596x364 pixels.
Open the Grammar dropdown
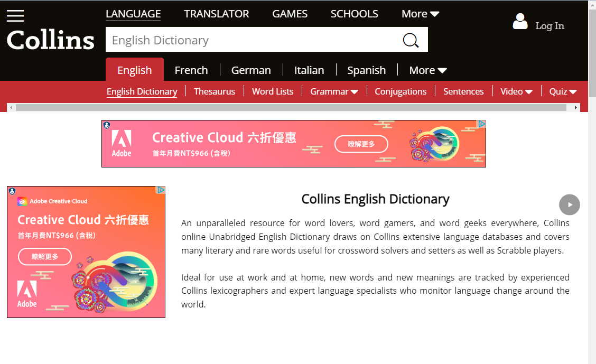pyautogui.click(x=334, y=91)
